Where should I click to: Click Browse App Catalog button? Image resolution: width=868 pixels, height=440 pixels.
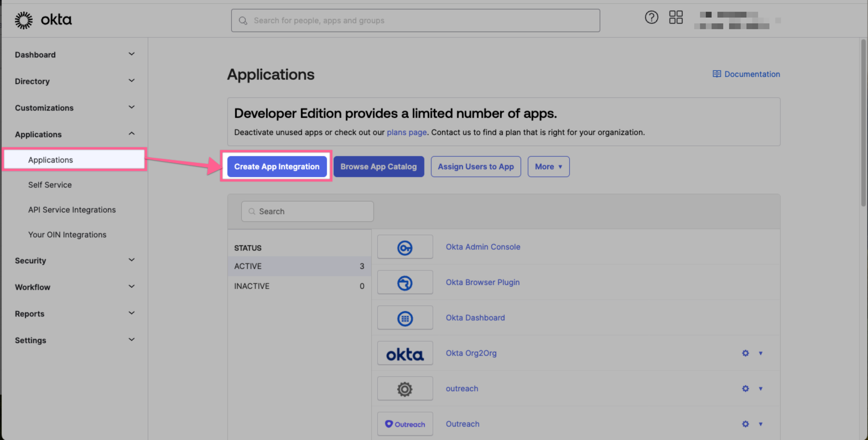coord(378,167)
